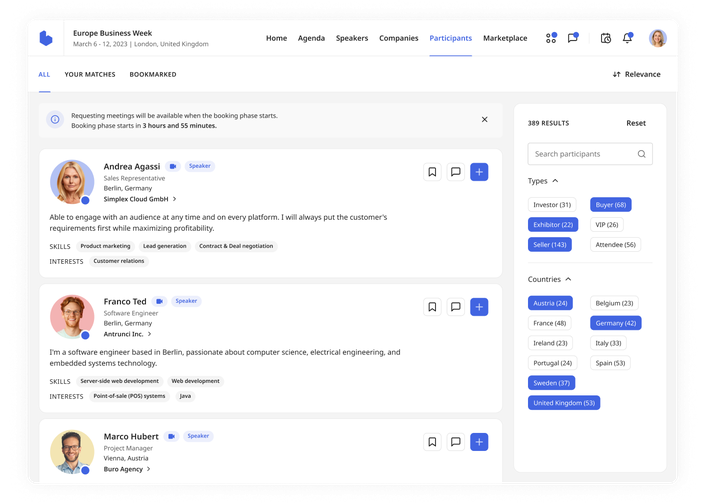Reset all participant filters
The width and height of the screenshot is (706, 504).
(636, 123)
